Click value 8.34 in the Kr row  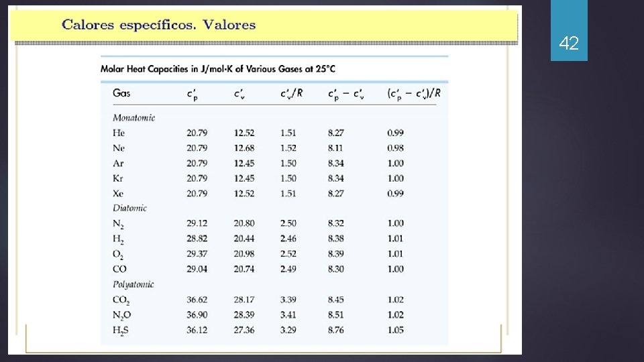point(335,178)
